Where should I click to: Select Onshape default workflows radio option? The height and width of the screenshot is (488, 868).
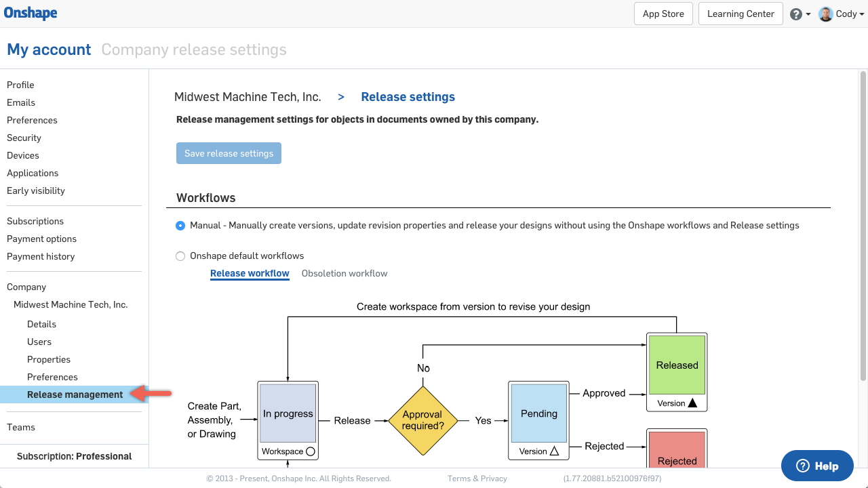pyautogui.click(x=180, y=256)
